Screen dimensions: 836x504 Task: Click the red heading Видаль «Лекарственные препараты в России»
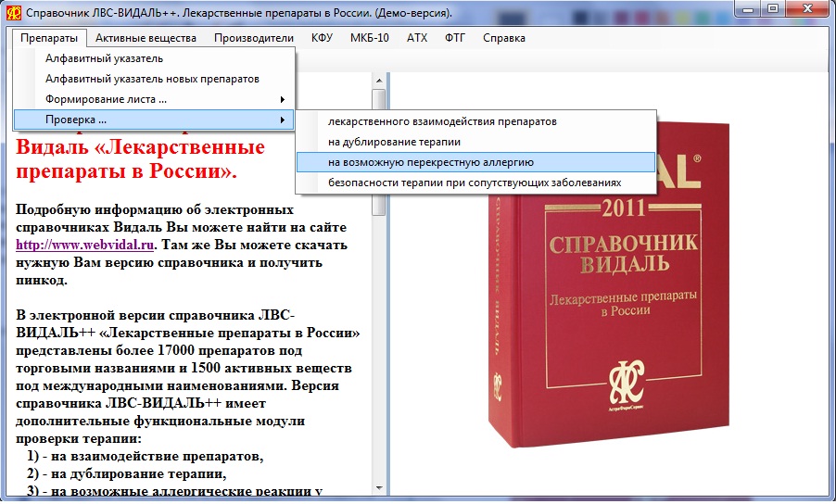tap(140, 158)
